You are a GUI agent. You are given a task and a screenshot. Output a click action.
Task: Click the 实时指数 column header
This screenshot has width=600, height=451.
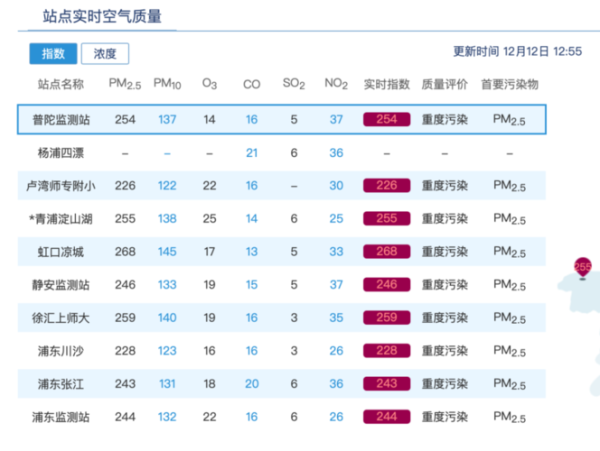[386, 84]
